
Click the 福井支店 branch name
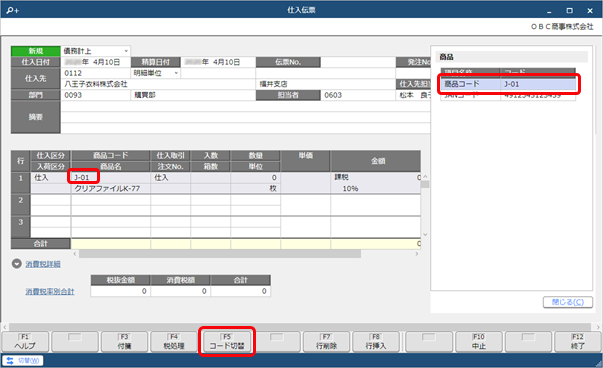(273, 84)
